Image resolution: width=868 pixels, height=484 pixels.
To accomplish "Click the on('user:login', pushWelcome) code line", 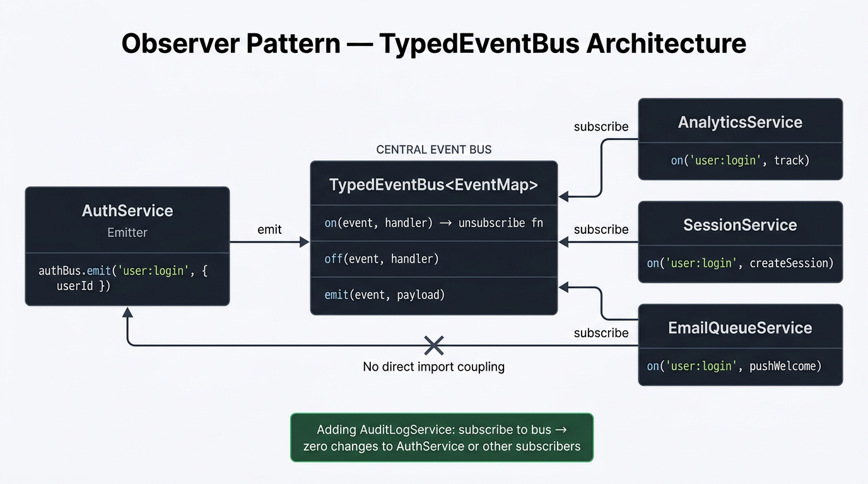I will (x=734, y=366).
